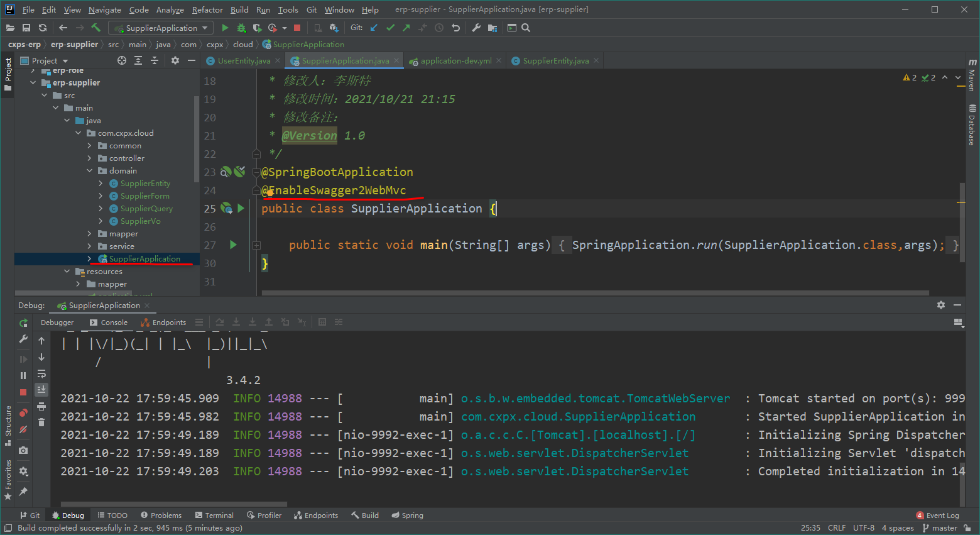Image resolution: width=980 pixels, height=535 pixels.
Task: Stop the running application in main toolbar
Action: pyautogui.click(x=297, y=28)
